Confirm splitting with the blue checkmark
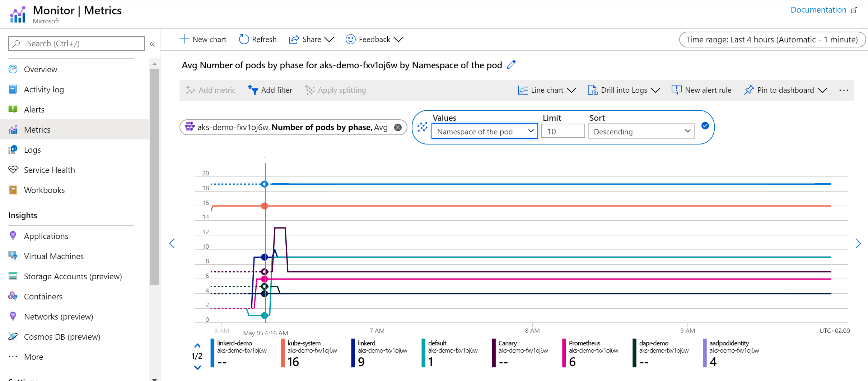Screen dimensions: 868x381 click(705, 126)
